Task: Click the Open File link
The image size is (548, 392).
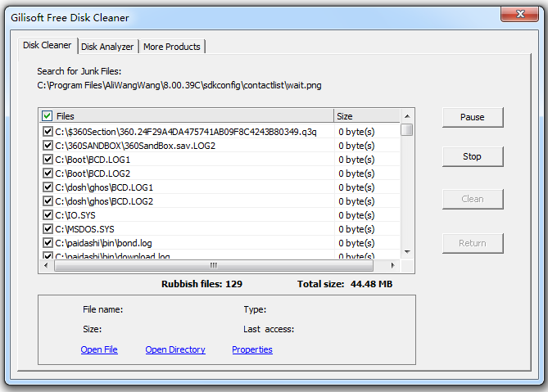Action: [x=99, y=349]
